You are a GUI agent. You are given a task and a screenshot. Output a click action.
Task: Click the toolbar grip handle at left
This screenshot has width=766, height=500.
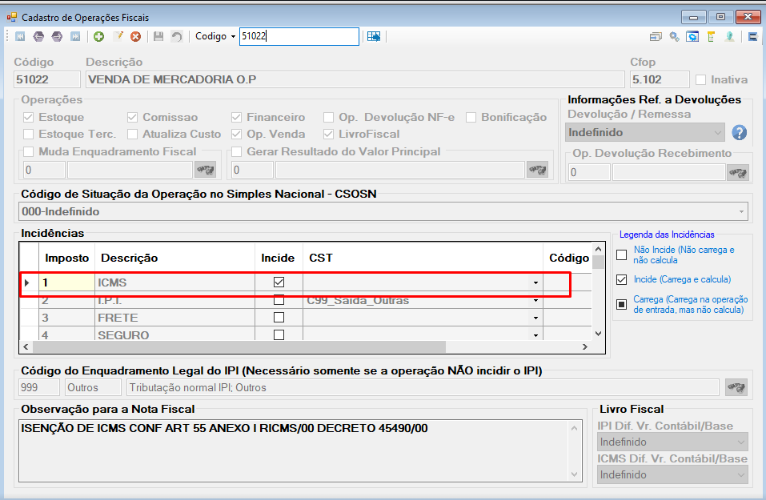(x=7, y=37)
